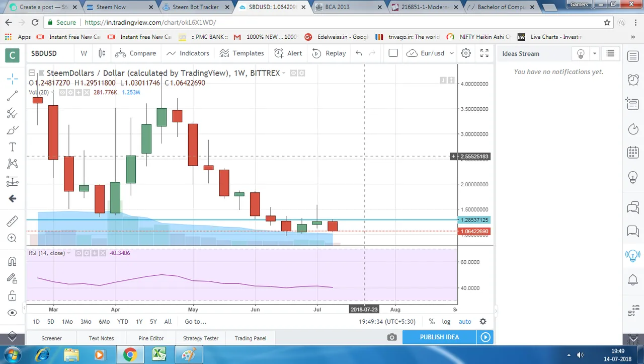Select the text annotation tool

pos(12,147)
